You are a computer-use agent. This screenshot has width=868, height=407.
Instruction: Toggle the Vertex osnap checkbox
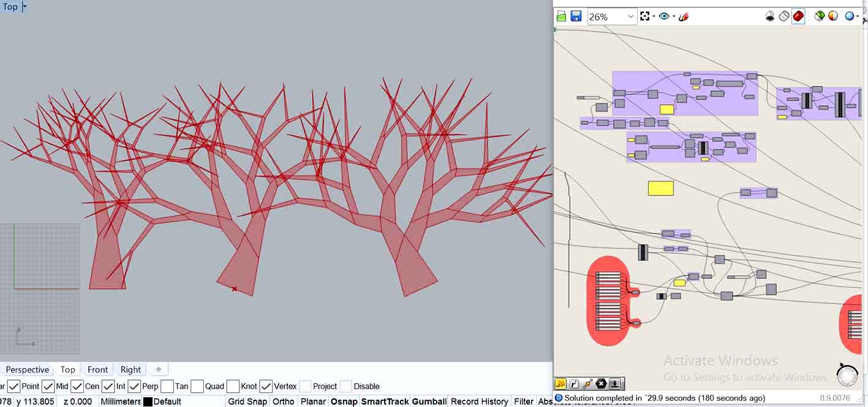coord(265,386)
